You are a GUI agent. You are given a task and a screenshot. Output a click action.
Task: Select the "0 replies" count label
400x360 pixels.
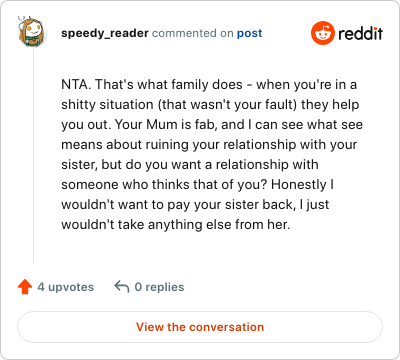point(159,287)
